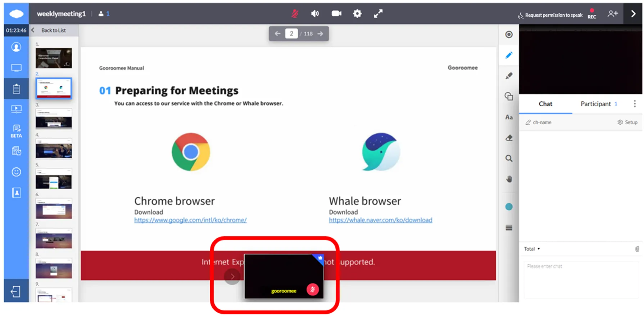Image resolution: width=644 pixels, height=318 pixels.
Task: Open the screen share monitor icon
Action: pyautogui.click(x=16, y=68)
